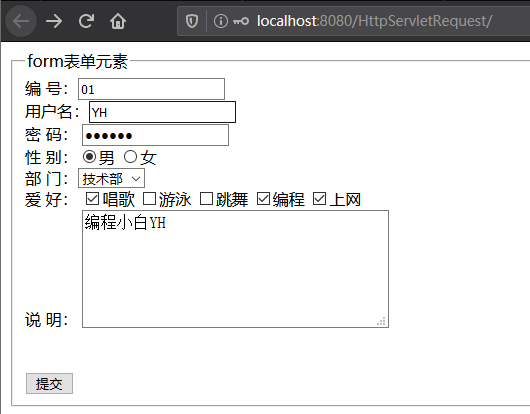Click the form表单元素 legend text
This screenshot has height=414, width=530.
[77, 62]
